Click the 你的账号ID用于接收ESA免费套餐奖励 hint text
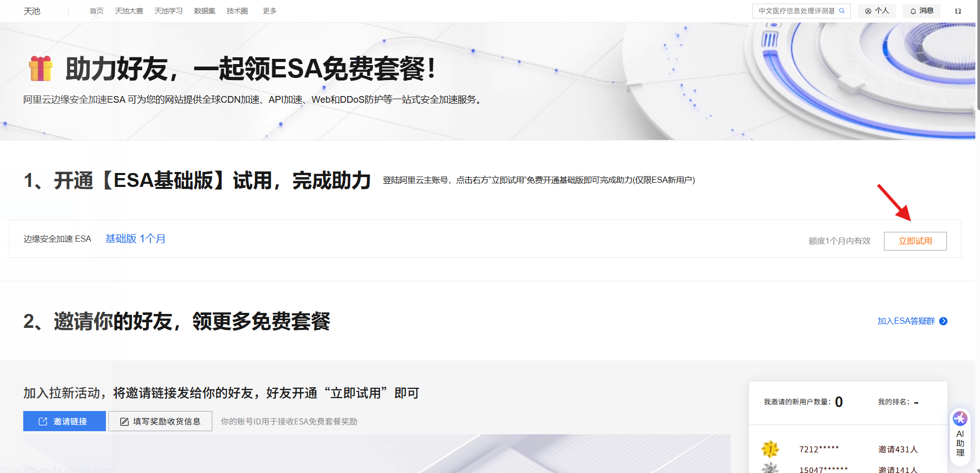Image resolution: width=980 pixels, height=473 pixels. pyautogui.click(x=289, y=421)
